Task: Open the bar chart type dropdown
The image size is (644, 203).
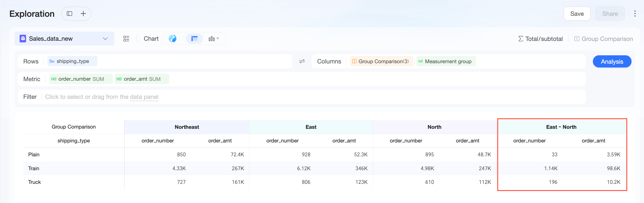Action: [x=214, y=39]
